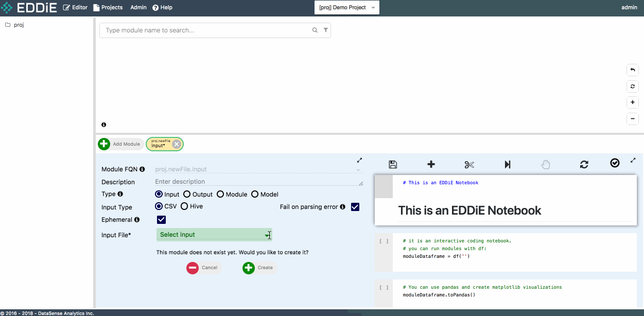Toggle the Ephemeral checkbox
Image resolution: width=644 pixels, height=316 pixels.
(x=161, y=220)
